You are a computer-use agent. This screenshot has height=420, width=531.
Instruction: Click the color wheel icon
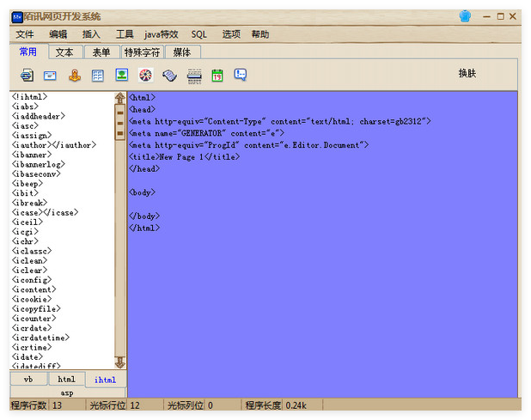145,75
